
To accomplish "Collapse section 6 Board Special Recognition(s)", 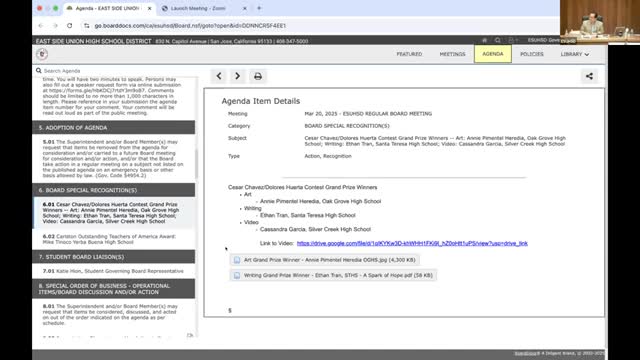I will (x=114, y=190).
